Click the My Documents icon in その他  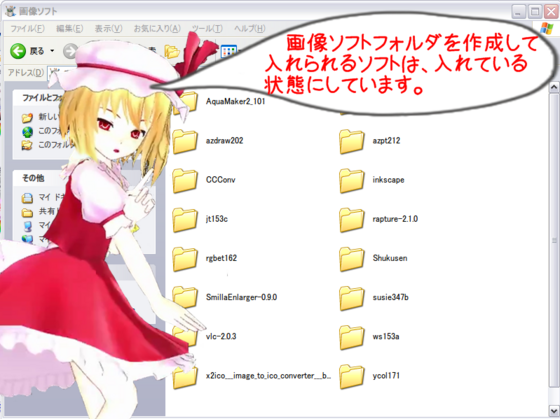click(x=27, y=198)
